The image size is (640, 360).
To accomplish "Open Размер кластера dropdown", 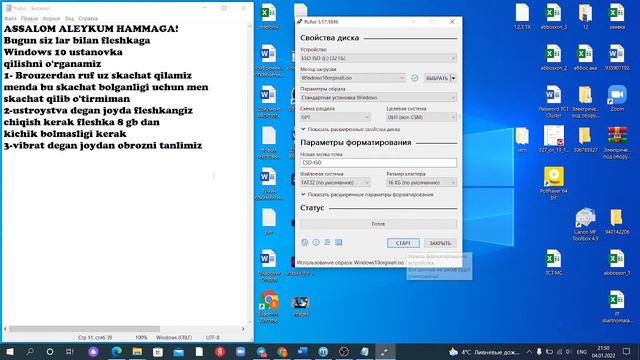I will (421, 182).
